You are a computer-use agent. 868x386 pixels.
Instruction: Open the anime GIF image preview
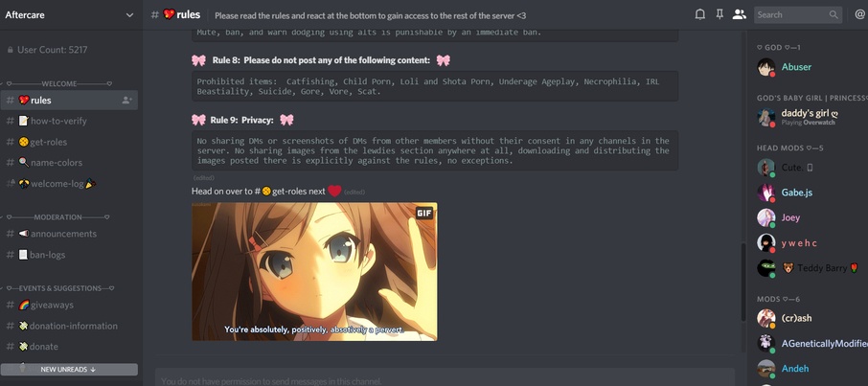tap(314, 271)
